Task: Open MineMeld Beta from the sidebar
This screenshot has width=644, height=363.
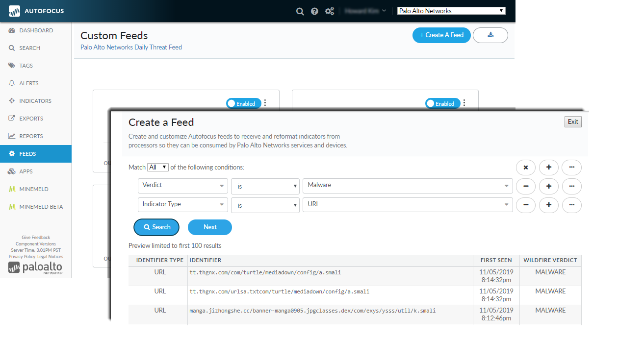Action: pyautogui.click(x=41, y=207)
